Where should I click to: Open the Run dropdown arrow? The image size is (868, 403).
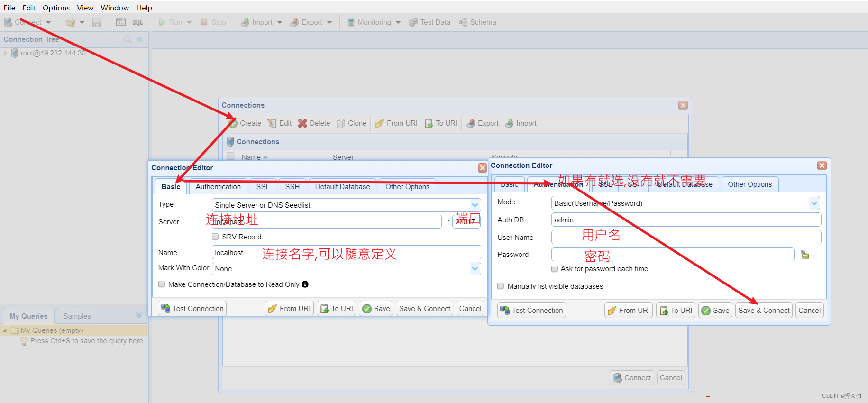(189, 22)
